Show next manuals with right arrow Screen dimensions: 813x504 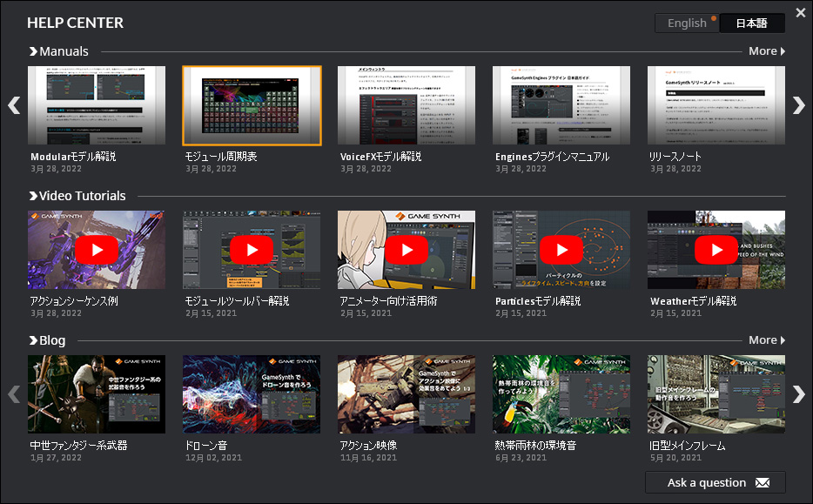click(799, 105)
